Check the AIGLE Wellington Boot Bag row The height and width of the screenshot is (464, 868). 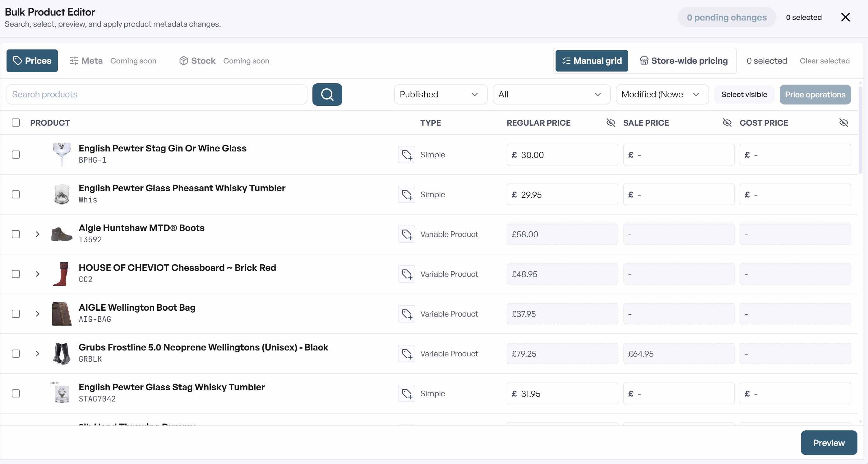[16, 314]
